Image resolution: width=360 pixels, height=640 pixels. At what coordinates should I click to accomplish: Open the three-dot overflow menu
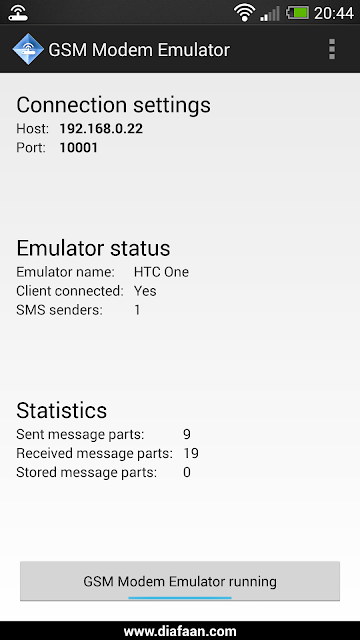pos(332,49)
